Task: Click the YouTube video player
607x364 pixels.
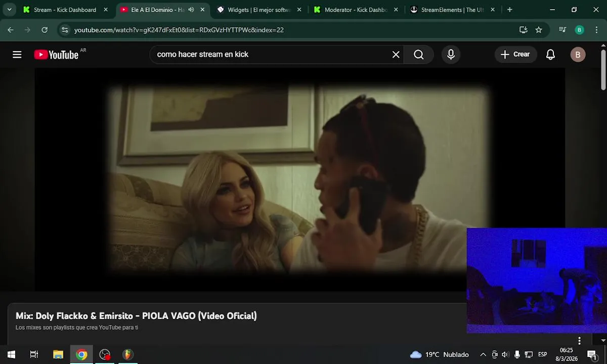Action: coord(299,179)
